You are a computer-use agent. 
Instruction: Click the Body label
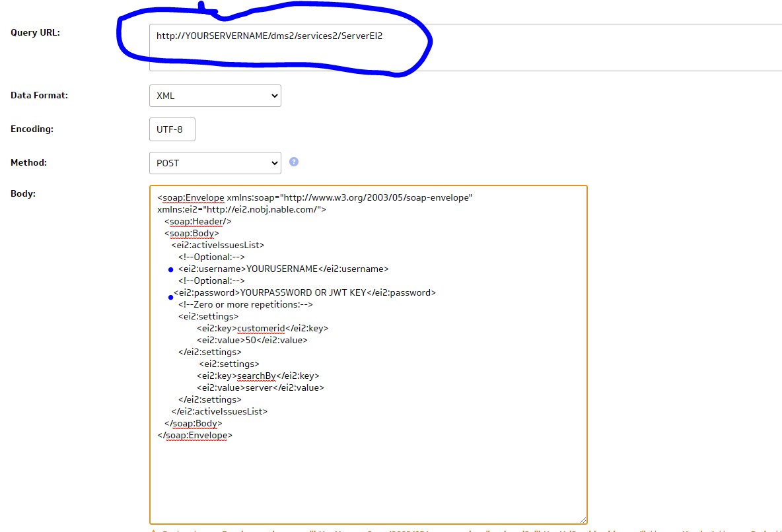click(x=23, y=193)
